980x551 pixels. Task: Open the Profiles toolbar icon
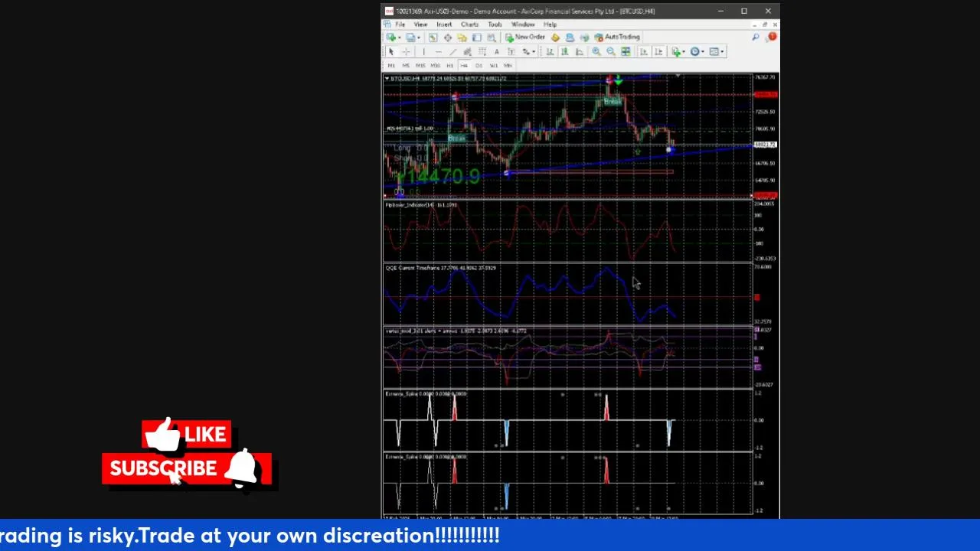tap(411, 37)
